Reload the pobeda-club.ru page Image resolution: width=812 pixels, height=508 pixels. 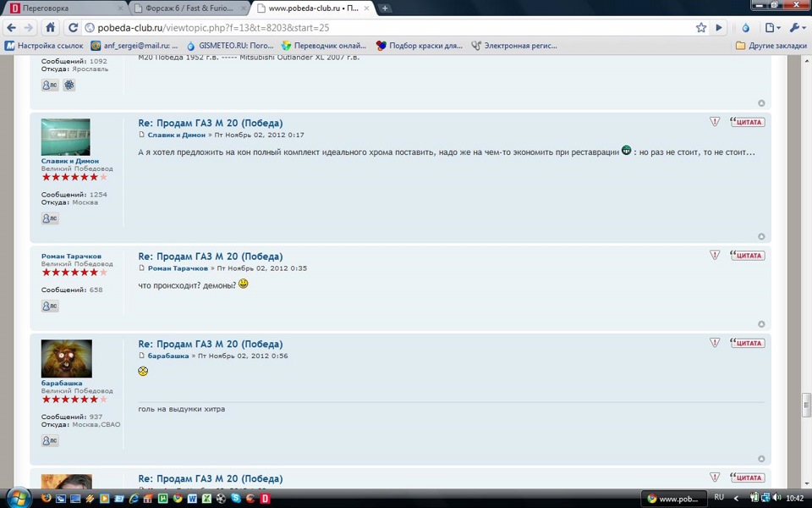tap(73, 28)
